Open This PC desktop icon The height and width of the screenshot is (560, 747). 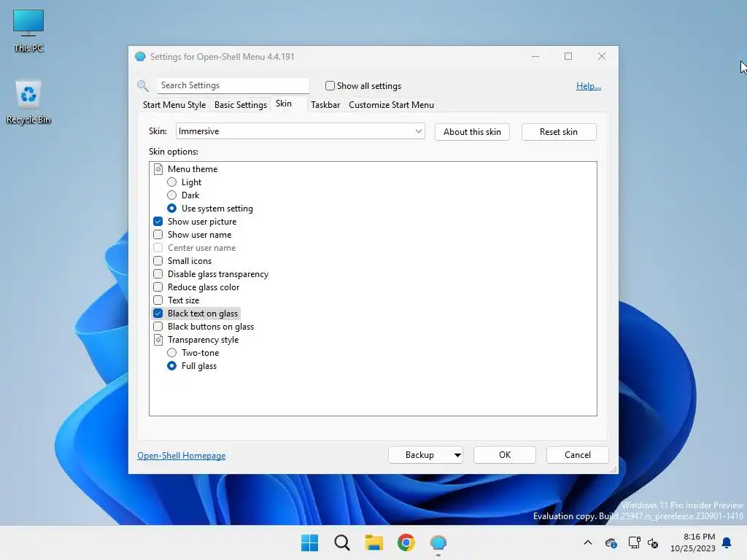[28, 31]
